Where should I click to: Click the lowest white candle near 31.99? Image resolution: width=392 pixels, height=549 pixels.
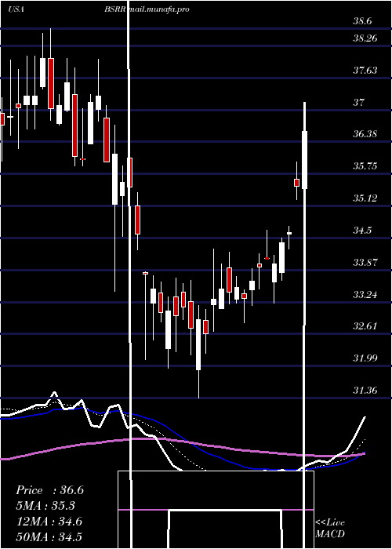(198, 344)
